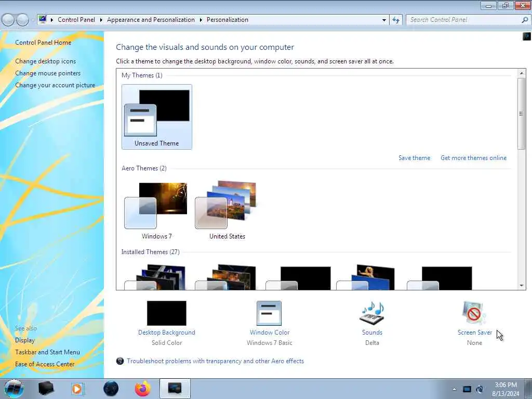The width and height of the screenshot is (532, 399).
Task: Click the theme list scroll up arrow
Action: coord(522,73)
